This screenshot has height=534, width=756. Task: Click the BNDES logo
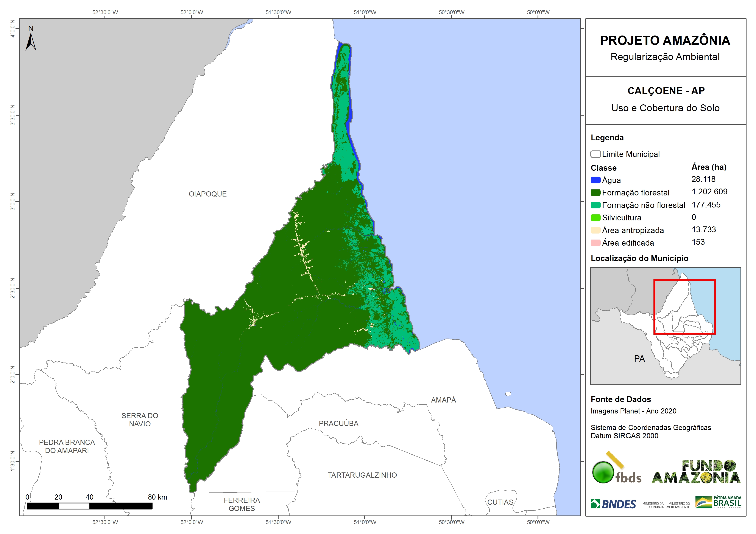click(x=613, y=504)
